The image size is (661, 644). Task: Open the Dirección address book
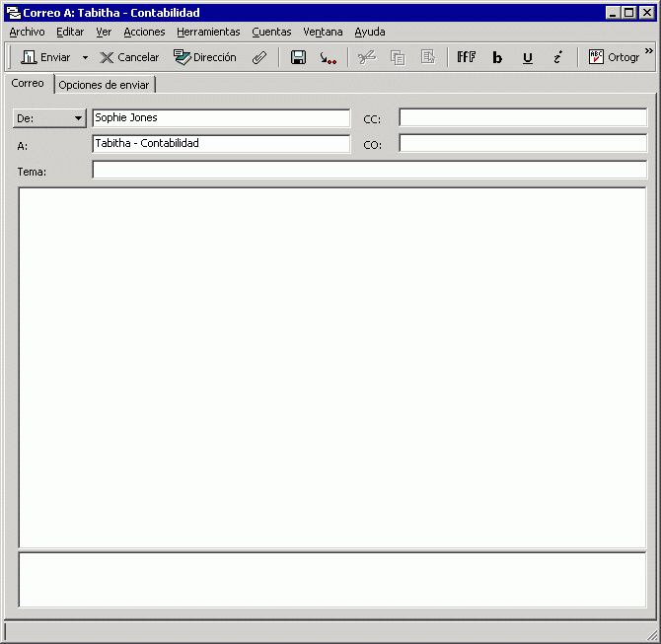click(205, 57)
